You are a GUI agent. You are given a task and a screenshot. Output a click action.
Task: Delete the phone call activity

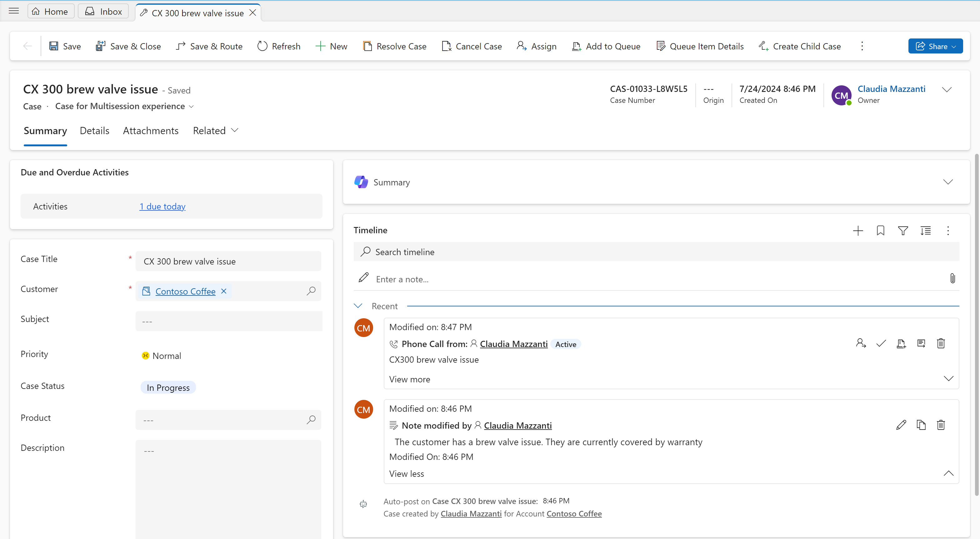941,343
